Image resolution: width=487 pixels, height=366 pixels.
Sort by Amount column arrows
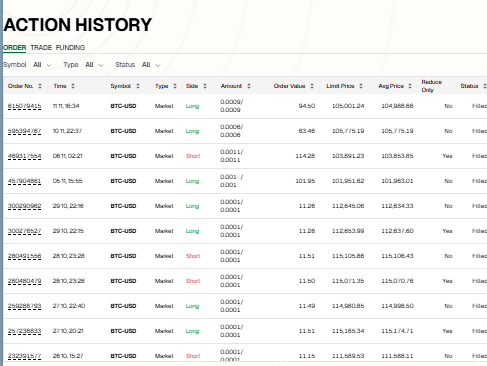click(249, 86)
